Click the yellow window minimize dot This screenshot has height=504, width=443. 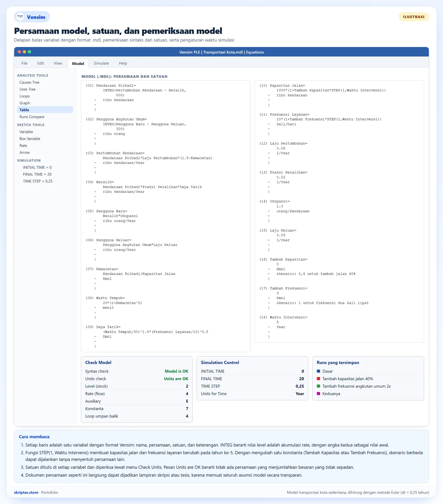(24, 52)
